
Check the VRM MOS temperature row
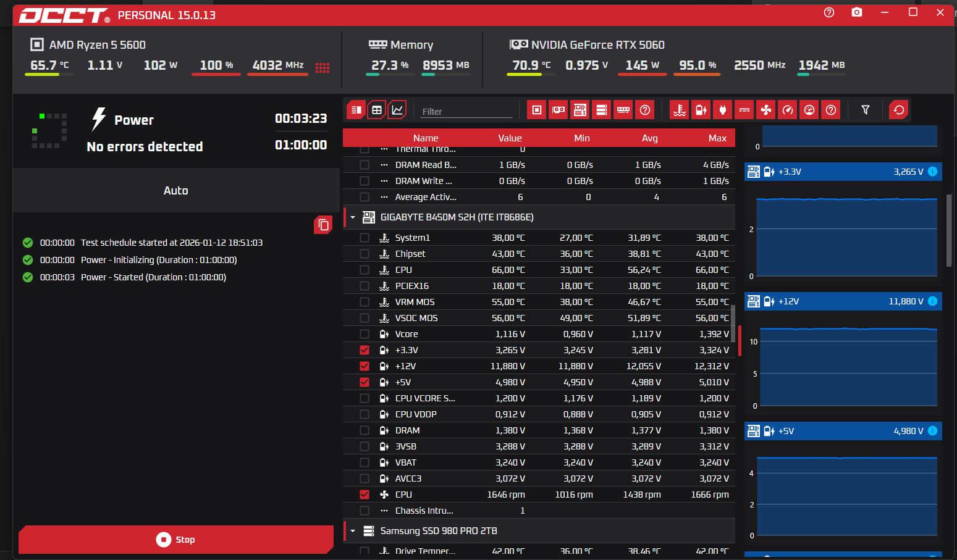click(365, 302)
